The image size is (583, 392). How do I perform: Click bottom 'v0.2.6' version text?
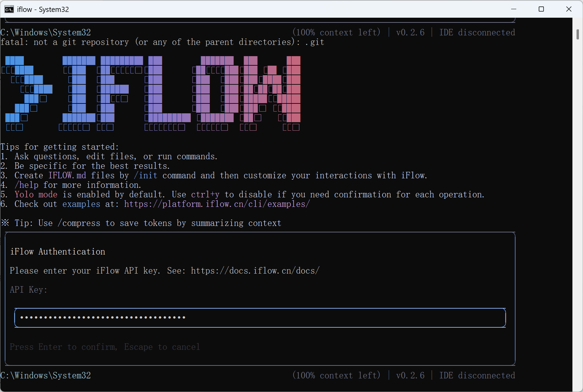(x=410, y=376)
